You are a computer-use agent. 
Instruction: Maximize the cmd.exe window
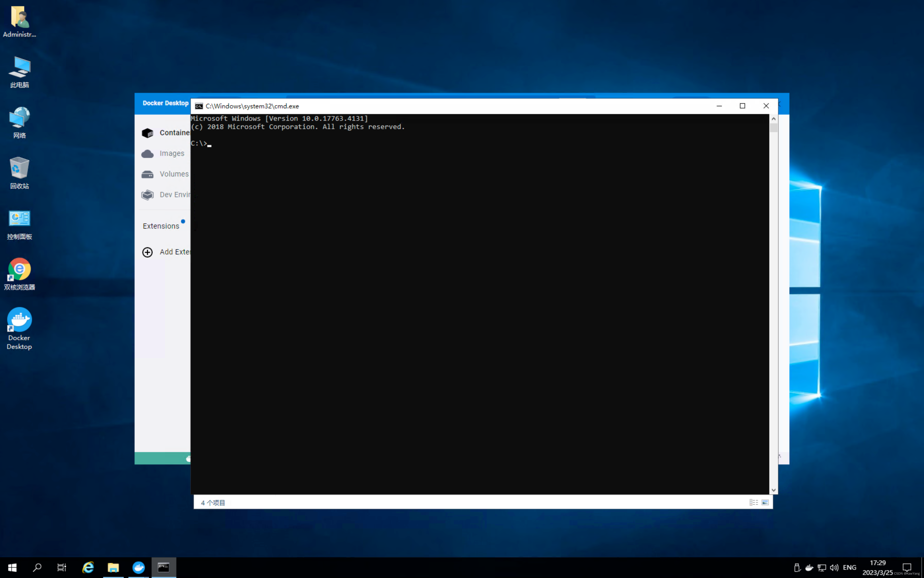742,106
